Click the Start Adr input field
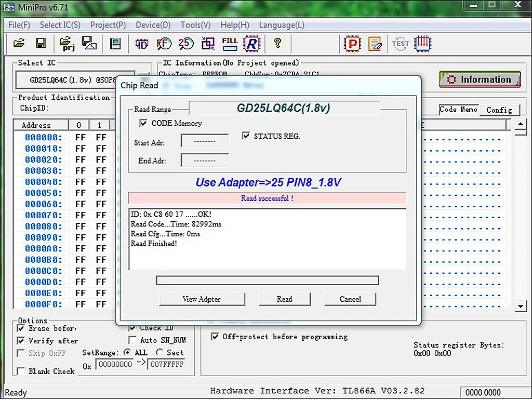 pos(205,141)
